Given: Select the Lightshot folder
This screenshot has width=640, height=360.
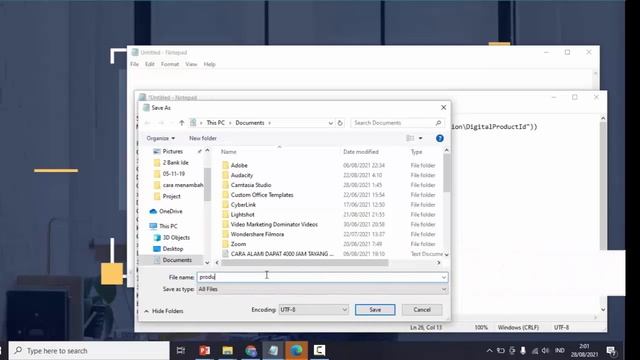Looking at the screenshot, I should (x=242, y=214).
